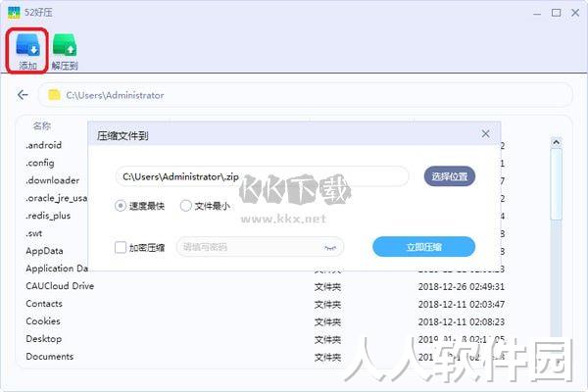Select the .oracle_jre_usage folder row
Viewport: 588px width, 392px height.
(x=56, y=198)
